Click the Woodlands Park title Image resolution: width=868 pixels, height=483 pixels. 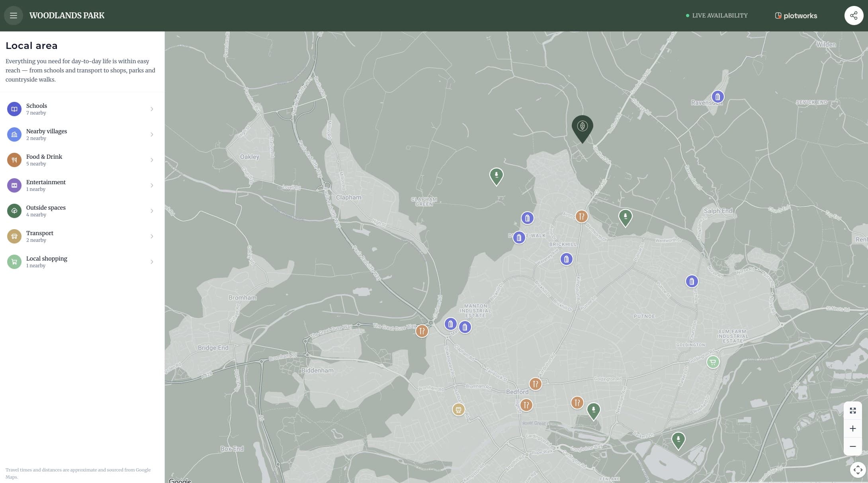click(67, 16)
